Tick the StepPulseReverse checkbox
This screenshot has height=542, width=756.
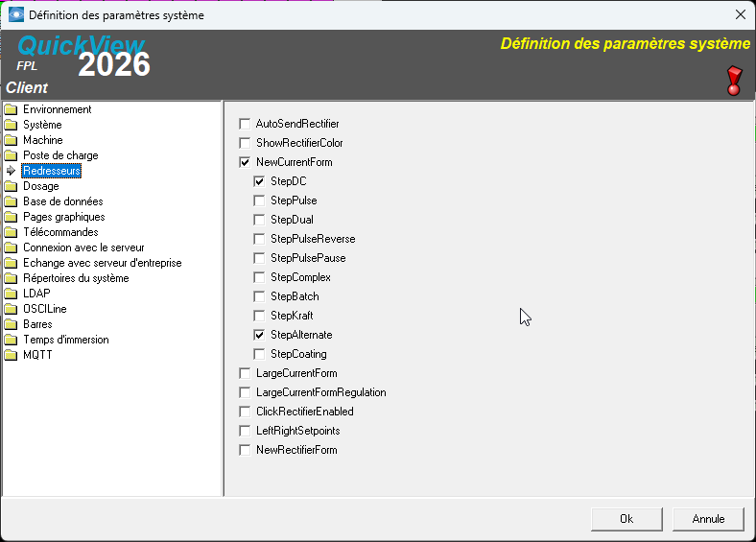(259, 239)
